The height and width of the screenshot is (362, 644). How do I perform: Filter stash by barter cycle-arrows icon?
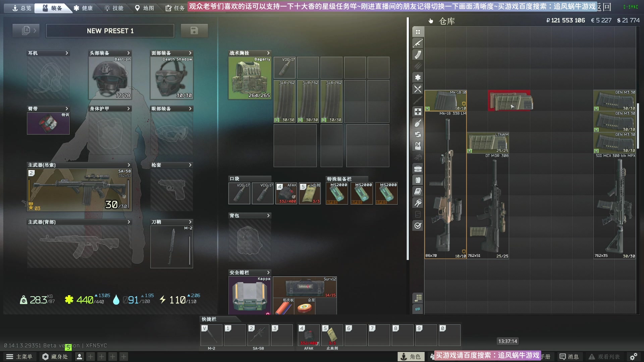[x=418, y=134]
